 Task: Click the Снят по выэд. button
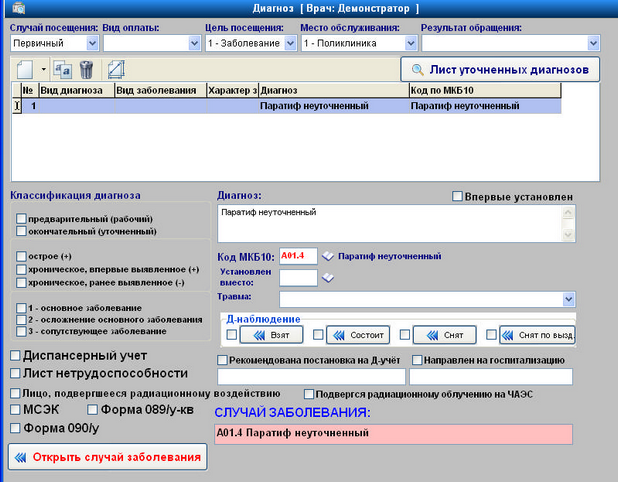[537, 335]
